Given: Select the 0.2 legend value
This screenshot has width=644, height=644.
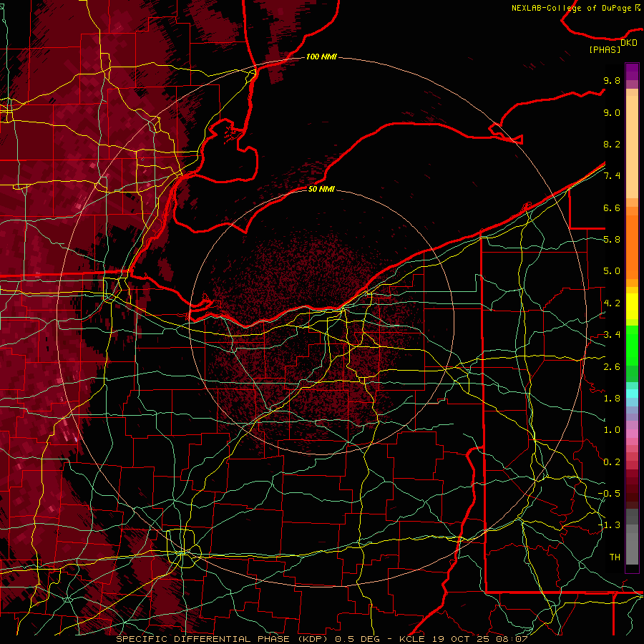Looking at the screenshot, I should pyautogui.click(x=612, y=462).
